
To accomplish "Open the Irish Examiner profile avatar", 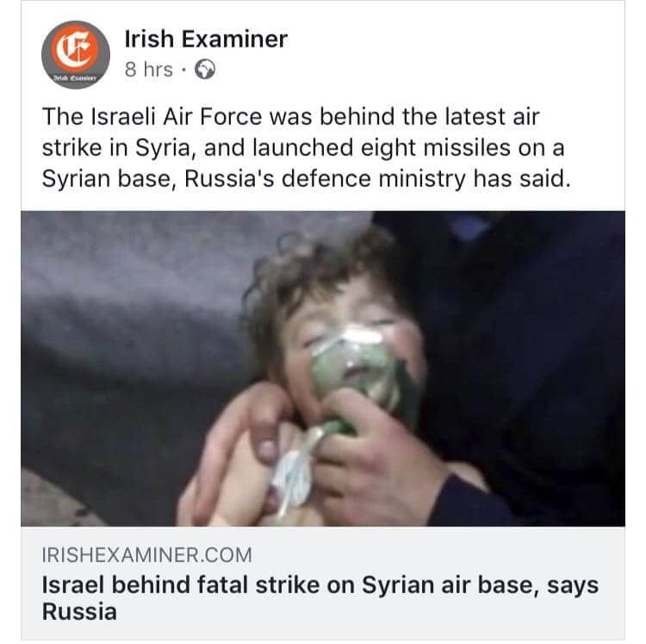I will 76,55.
